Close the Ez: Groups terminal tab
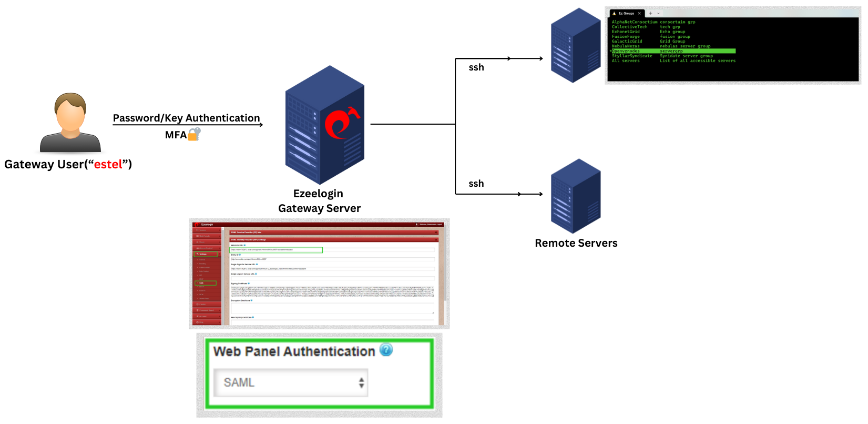 pos(639,13)
